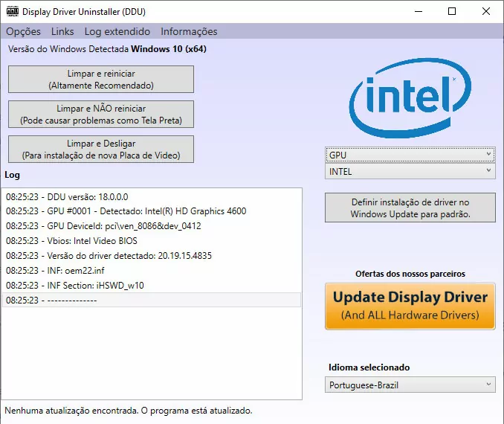Maximize the DDU window

pos(452,11)
